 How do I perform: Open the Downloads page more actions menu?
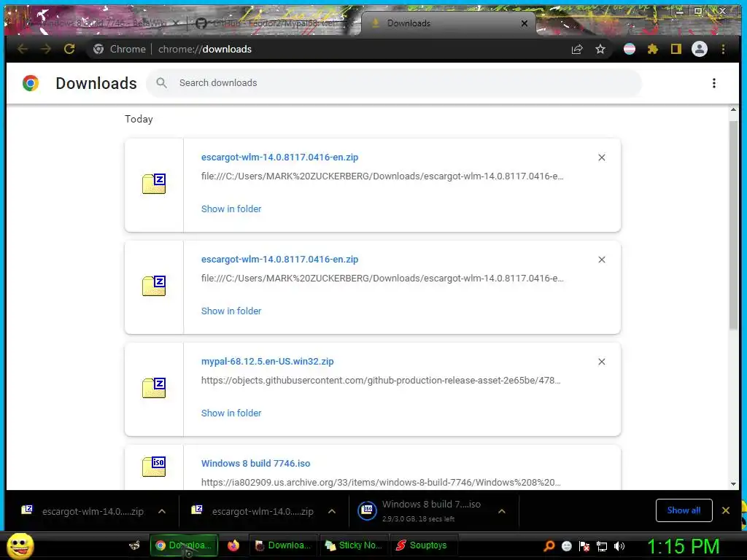pyautogui.click(x=713, y=83)
